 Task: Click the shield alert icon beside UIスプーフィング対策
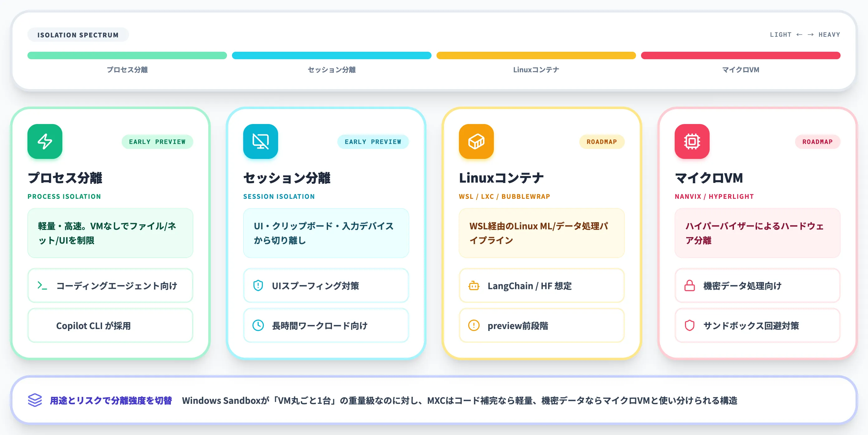coord(258,286)
